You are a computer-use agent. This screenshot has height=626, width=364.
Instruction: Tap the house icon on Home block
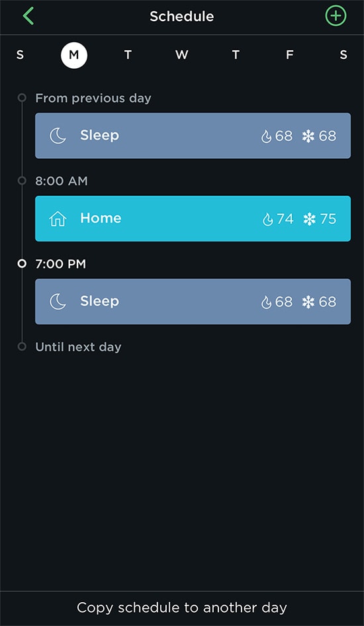[58, 219]
